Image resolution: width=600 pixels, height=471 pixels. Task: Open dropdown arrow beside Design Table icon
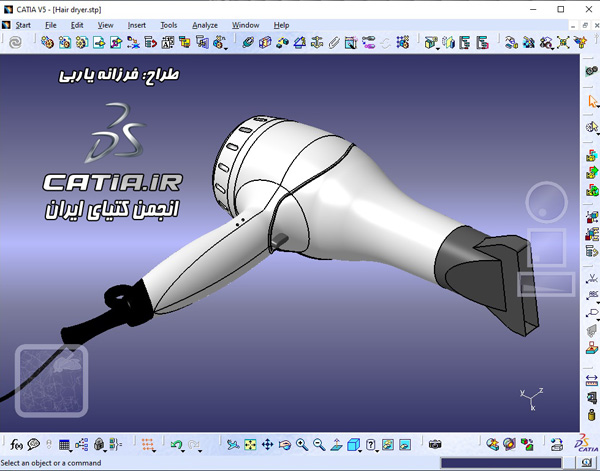tap(71, 451)
